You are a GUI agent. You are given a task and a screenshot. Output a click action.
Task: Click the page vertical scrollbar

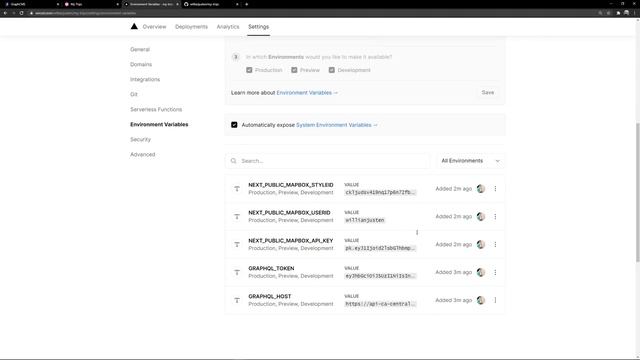[638, 192]
